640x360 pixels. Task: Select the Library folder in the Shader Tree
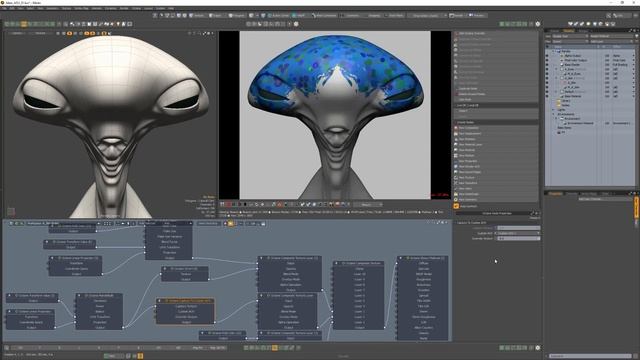(x=565, y=100)
